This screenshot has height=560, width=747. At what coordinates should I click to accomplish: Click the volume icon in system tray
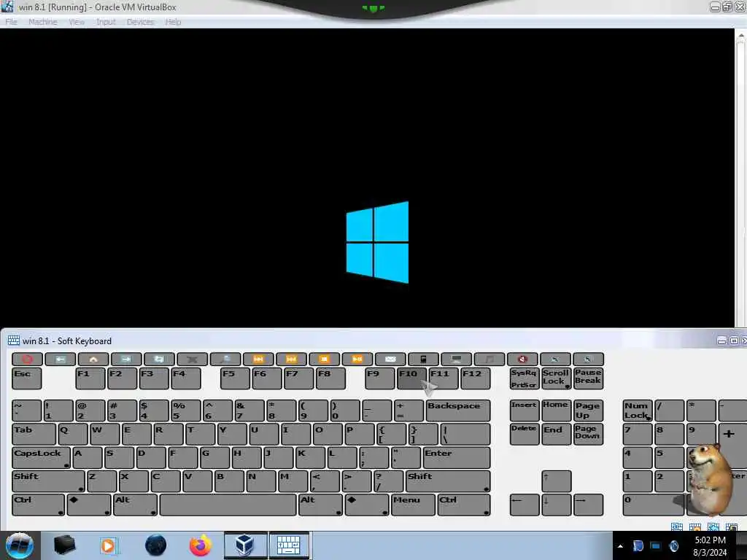[x=673, y=546]
